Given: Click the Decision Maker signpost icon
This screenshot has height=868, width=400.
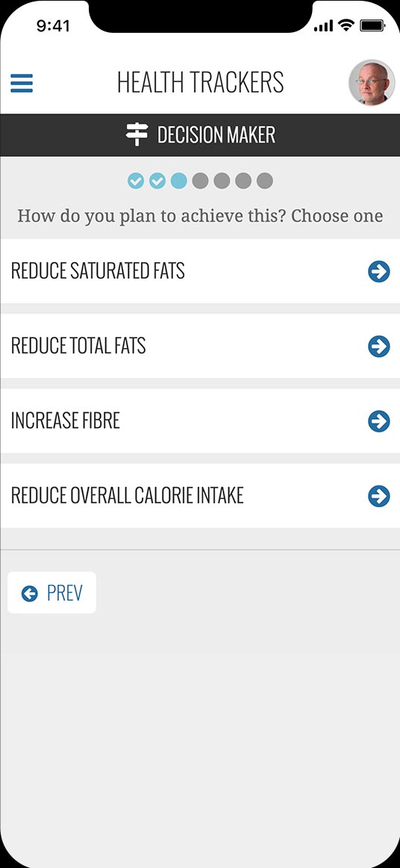Looking at the screenshot, I should tap(137, 134).
